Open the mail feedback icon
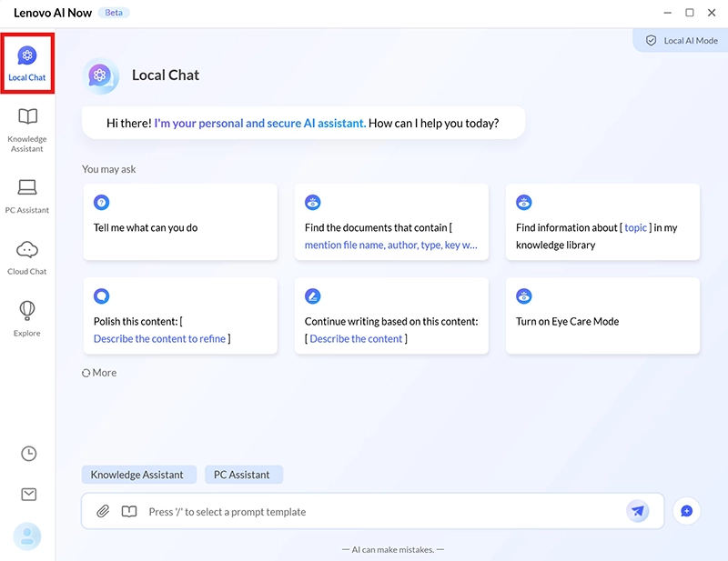This screenshot has height=561, width=728. [x=28, y=494]
